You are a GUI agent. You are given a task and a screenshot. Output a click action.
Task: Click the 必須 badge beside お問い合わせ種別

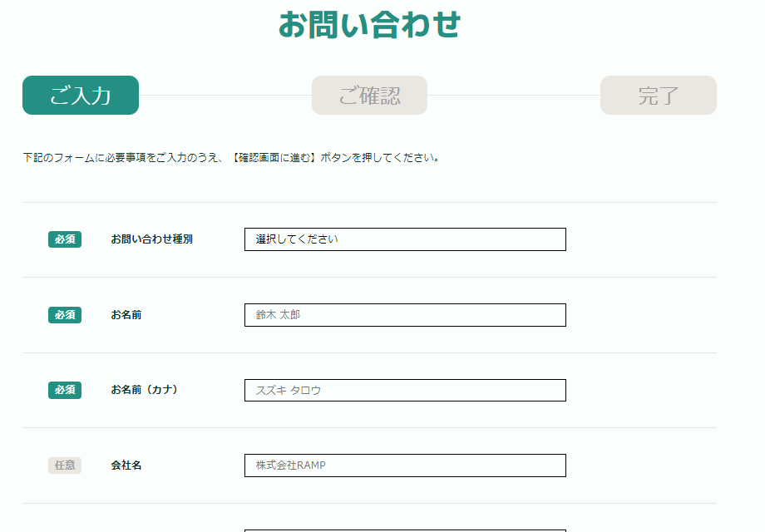(65, 239)
